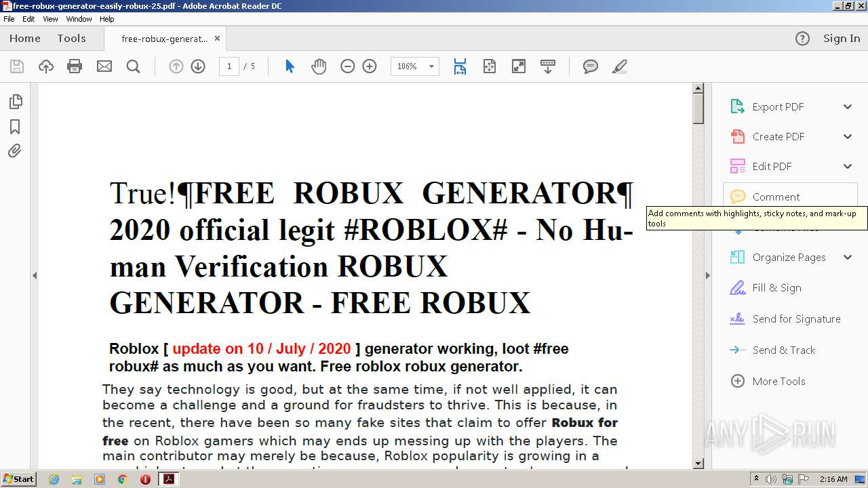The height and width of the screenshot is (488, 868).
Task: Click the scrollbar up arrow
Action: point(698,88)
